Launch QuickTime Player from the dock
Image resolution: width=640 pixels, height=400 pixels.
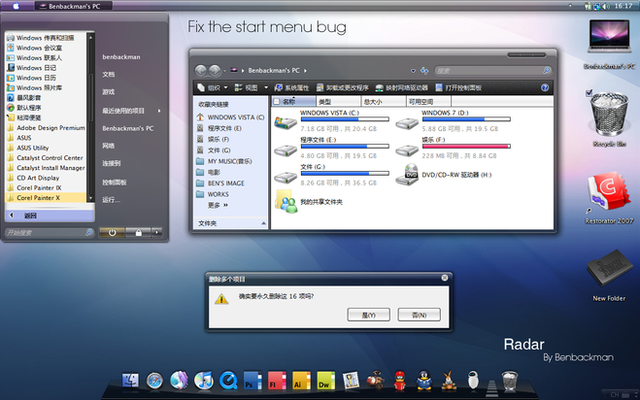228,380
